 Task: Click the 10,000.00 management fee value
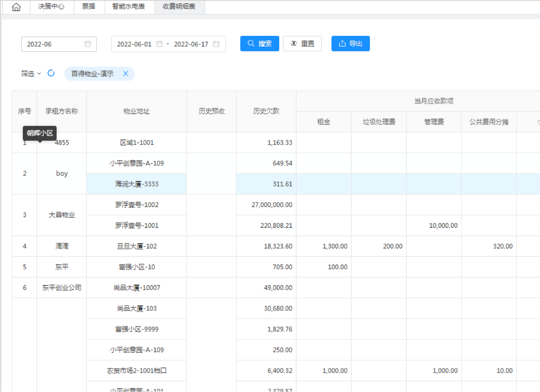tap(443, 226)
